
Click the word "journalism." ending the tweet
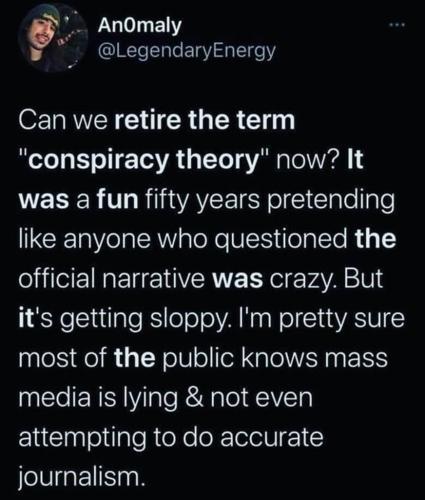coord(82,477)
